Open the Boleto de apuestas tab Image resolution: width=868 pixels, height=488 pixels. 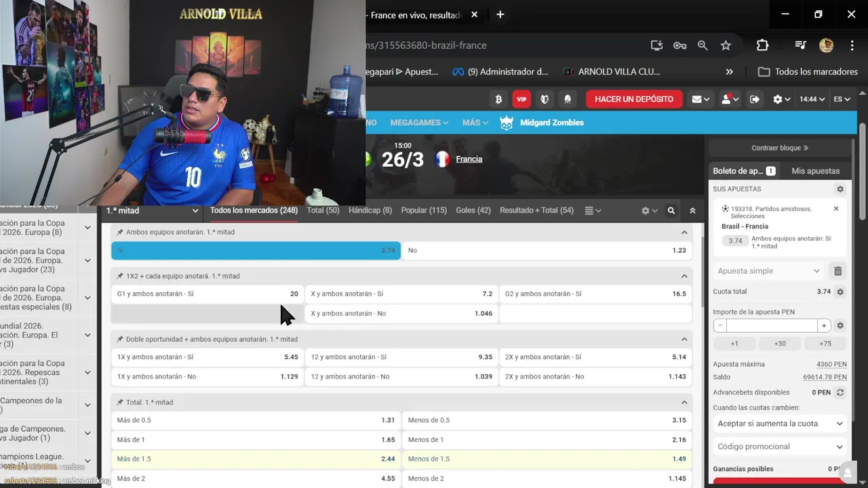coord(744,171)
